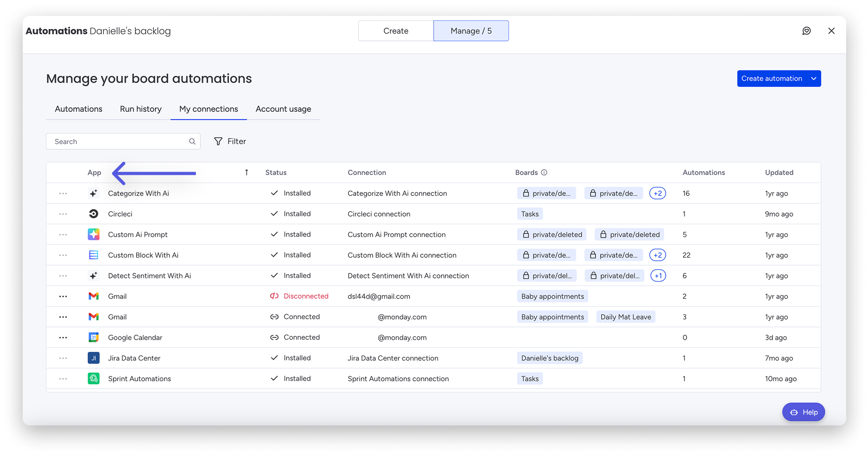Click the Create automation button
The width and height of the screenshot is (868, 455).
click(x=772, y=79)
